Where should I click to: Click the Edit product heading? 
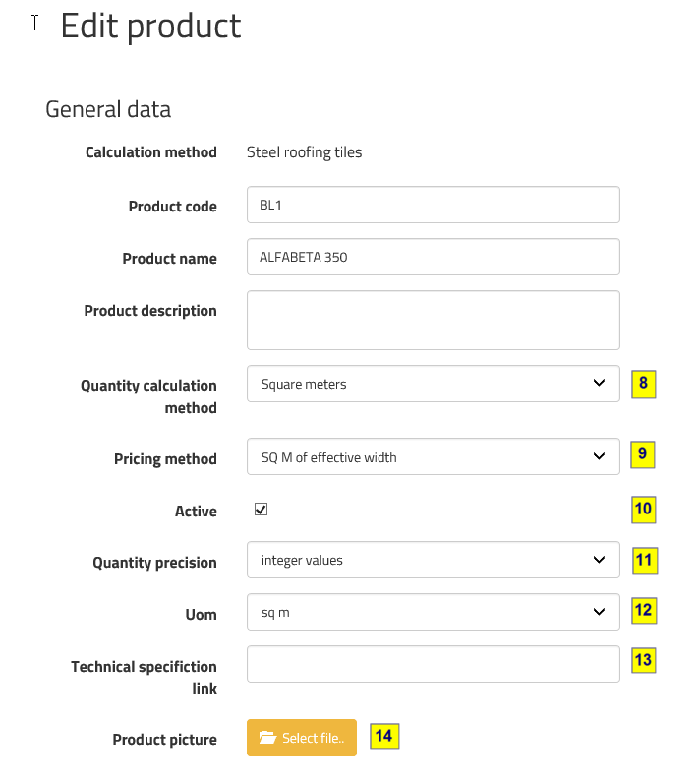point(150,26)
